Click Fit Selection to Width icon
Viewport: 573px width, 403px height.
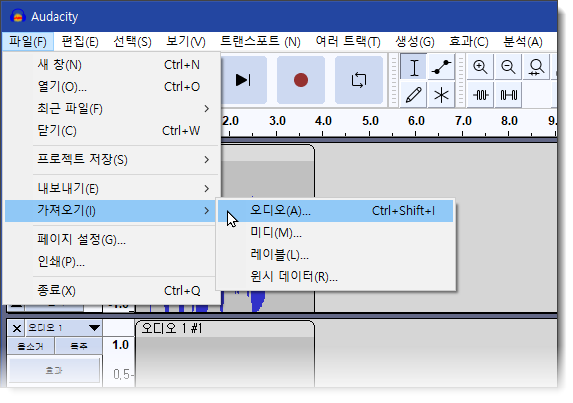tap(536, 67)
